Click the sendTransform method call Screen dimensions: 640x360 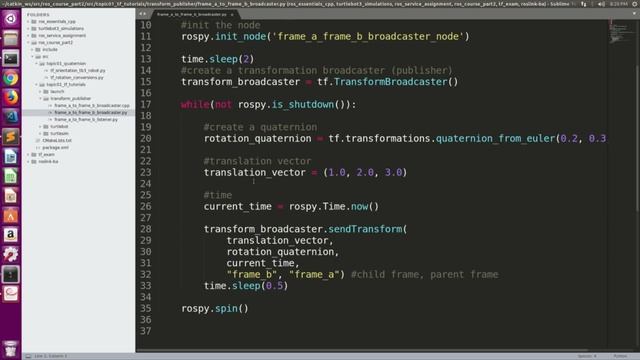click(365, 229)
